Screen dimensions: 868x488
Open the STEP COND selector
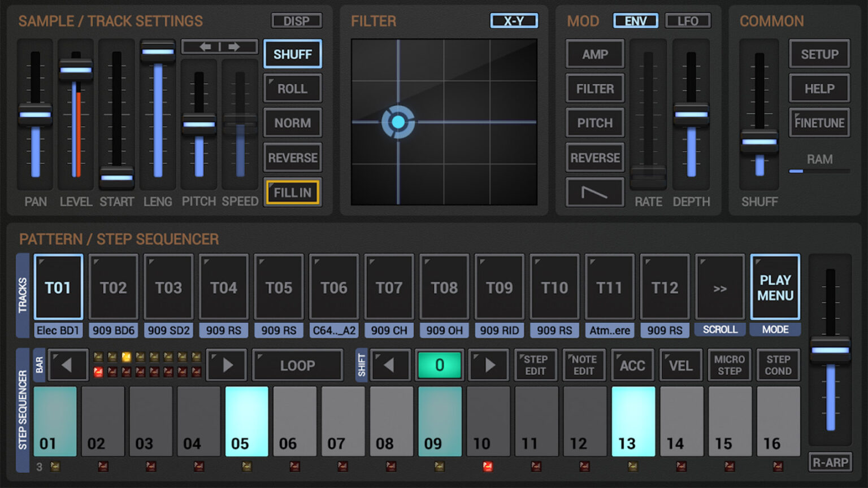(778, 365)
